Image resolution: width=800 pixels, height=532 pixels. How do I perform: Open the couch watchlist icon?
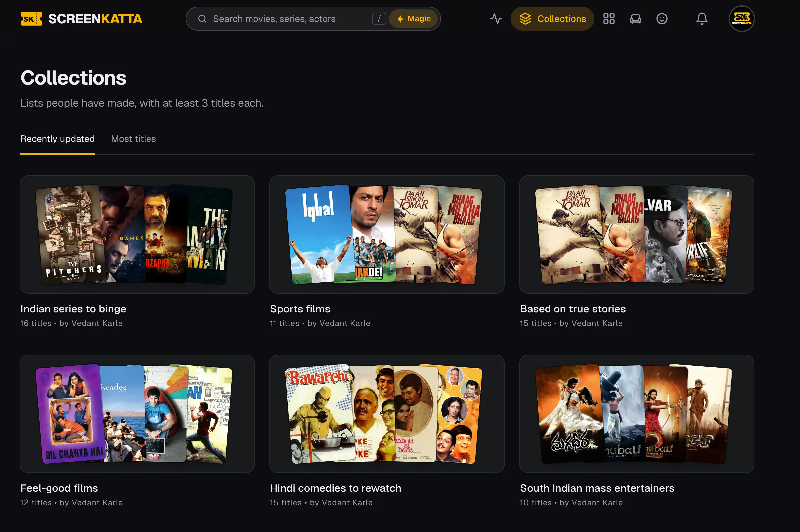[x=636, y=19]
